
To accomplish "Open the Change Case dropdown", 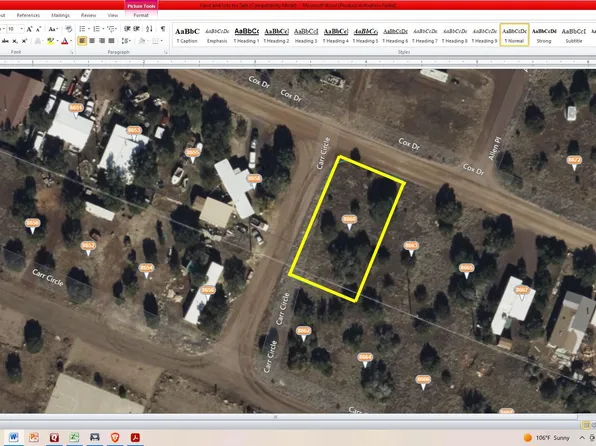I will click(x=52, y=29).
